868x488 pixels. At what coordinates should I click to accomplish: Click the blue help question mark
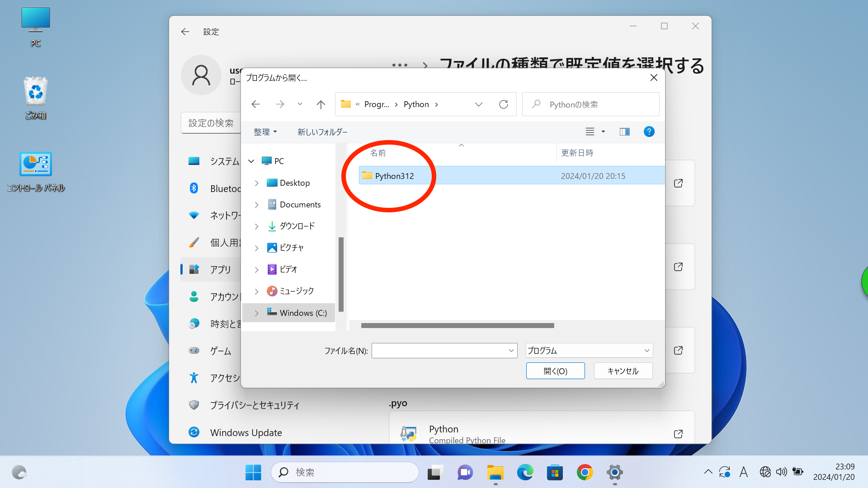649,131
